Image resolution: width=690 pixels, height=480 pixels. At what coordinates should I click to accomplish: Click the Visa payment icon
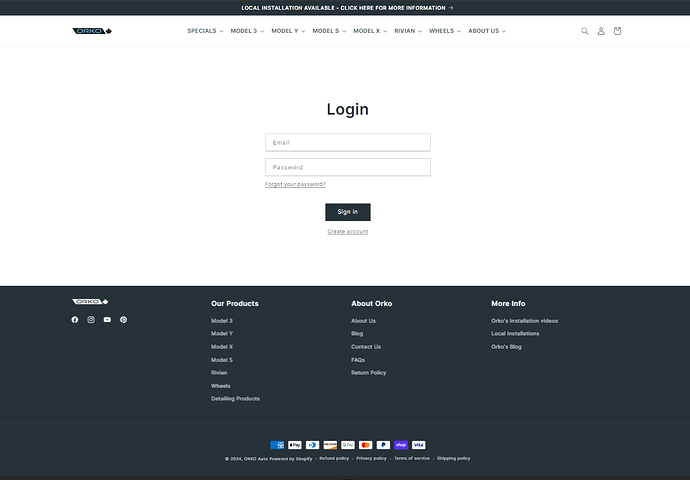(418, 445)
